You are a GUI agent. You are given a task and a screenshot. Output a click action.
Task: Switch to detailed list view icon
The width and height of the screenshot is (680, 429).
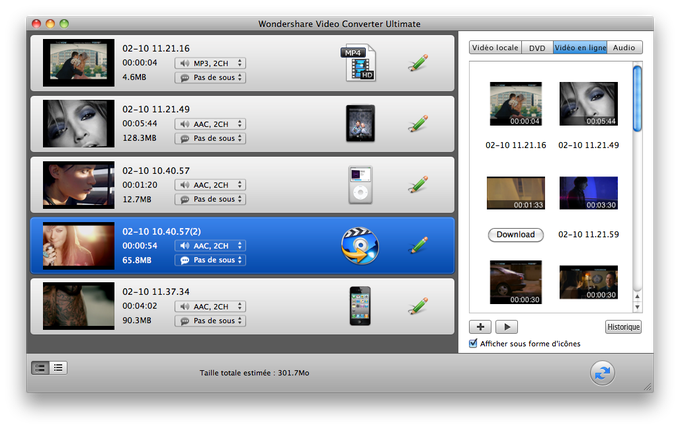40,368
